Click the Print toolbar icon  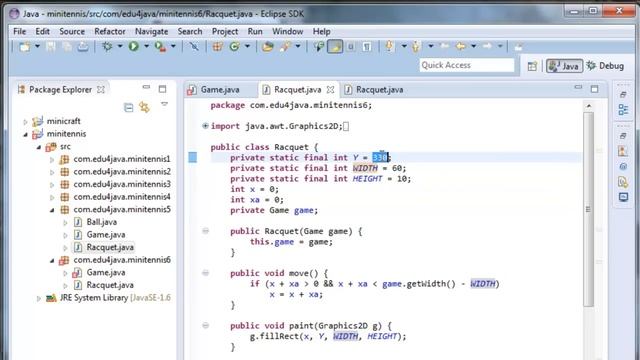83,47
